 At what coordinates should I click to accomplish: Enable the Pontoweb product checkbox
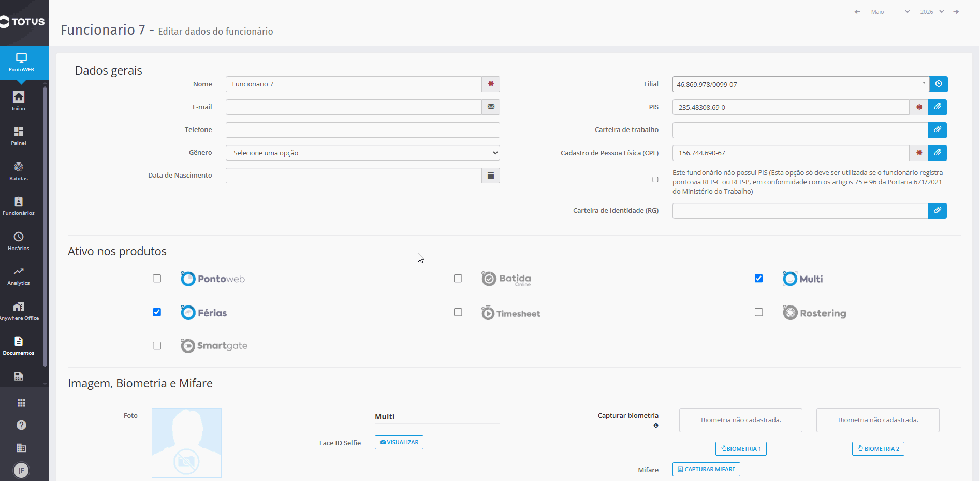[x=157, y=279]
